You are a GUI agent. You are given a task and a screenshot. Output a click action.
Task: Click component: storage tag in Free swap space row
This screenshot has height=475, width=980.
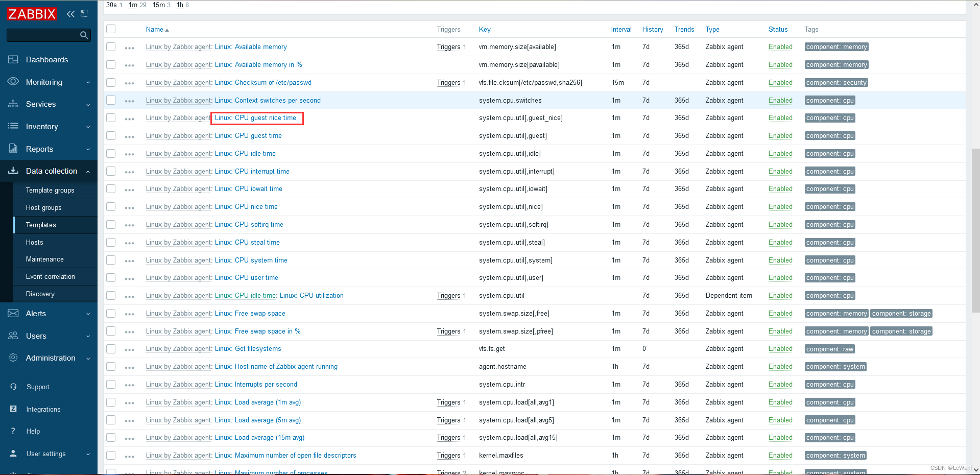(x=901, y=313)
